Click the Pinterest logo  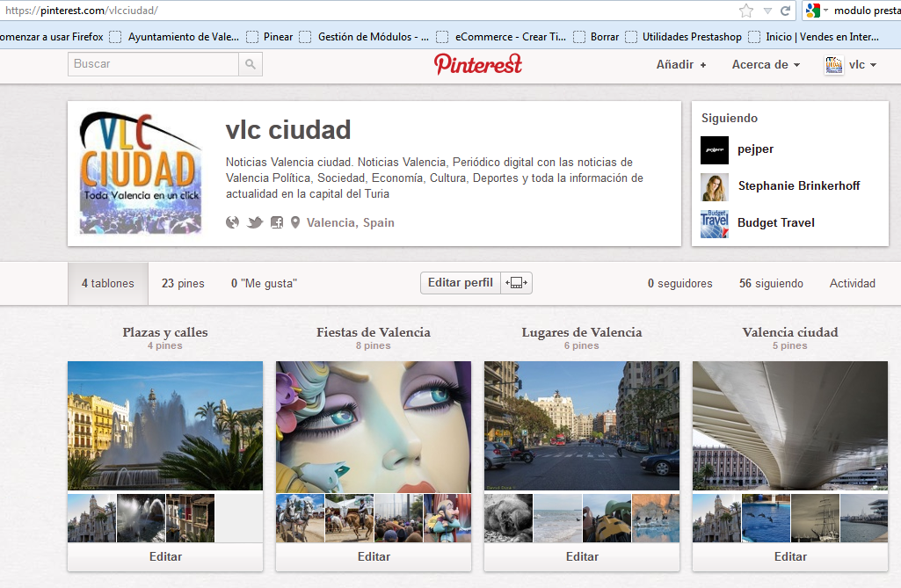tap(477, 64)
